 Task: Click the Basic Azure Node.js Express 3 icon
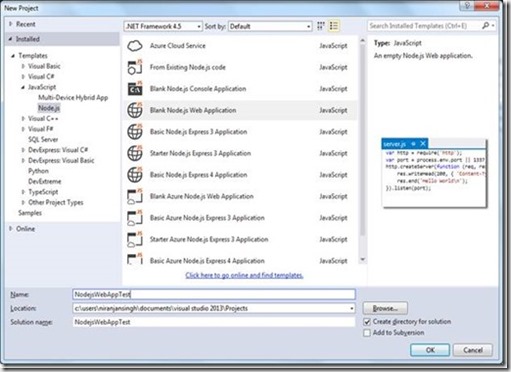click(x=135, y=218)
